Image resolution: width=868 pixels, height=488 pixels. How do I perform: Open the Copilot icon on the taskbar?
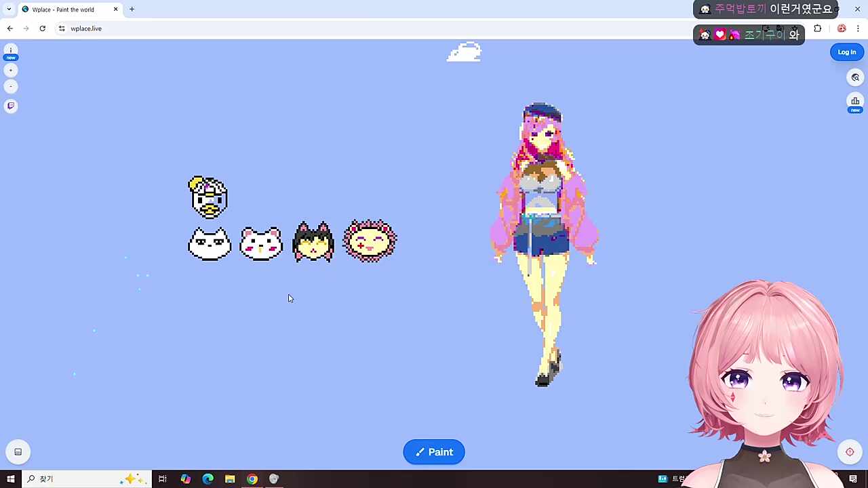pos(185,479)
